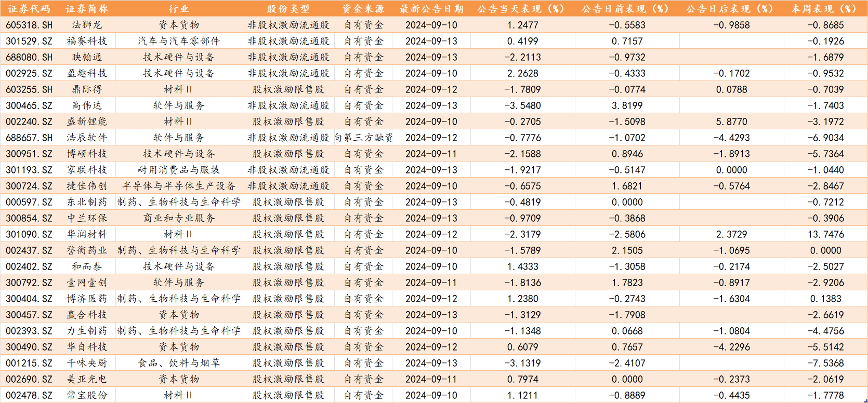Click the 证券代码 column header
This screenshot has height=403, width=868.
29,9
